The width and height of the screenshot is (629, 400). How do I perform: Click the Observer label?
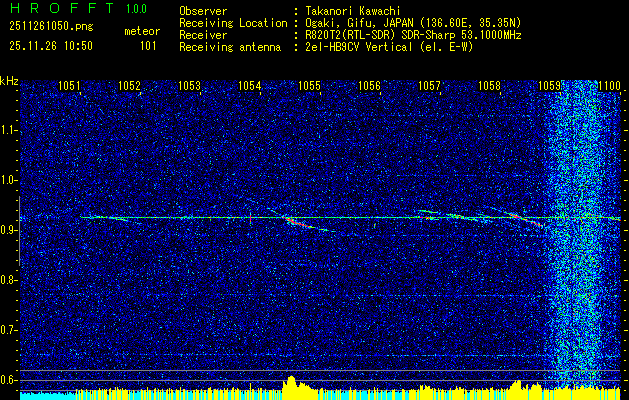click(x=203, y=11)
